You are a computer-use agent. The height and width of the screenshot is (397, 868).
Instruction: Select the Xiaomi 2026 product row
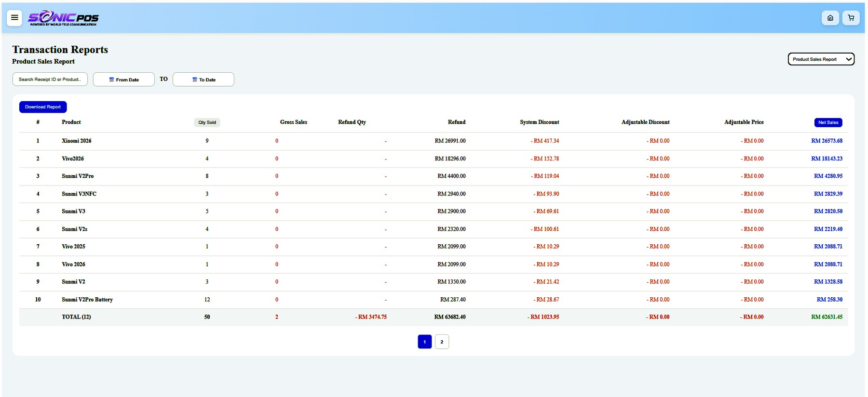[x=434, y=141]
